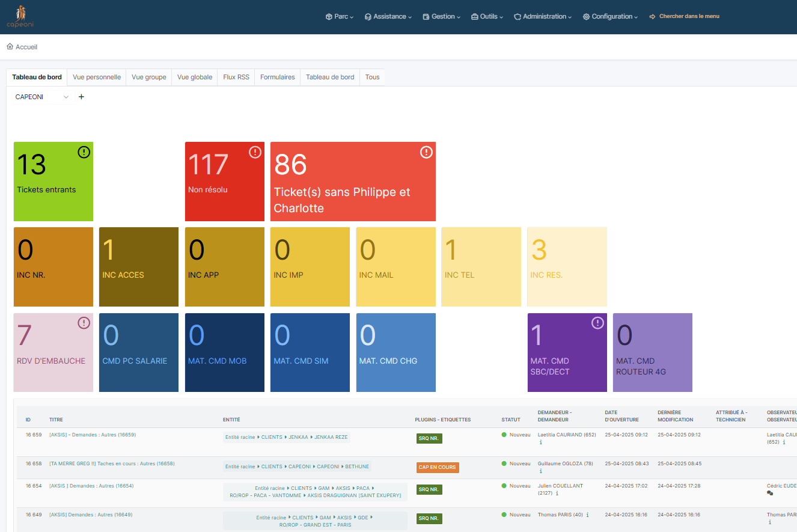
Task: Add a new dashboard with the plus icon
Action: coord(82,97)
